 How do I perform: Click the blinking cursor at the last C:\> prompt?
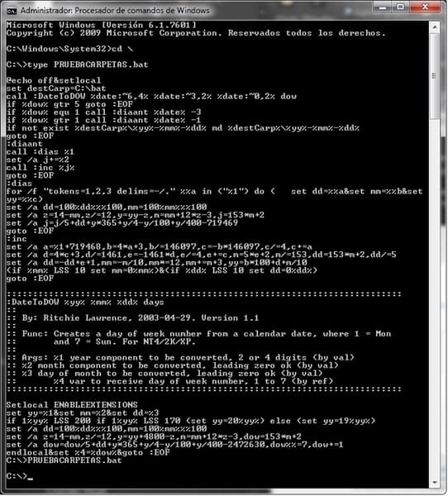click(x=30, y=479)
